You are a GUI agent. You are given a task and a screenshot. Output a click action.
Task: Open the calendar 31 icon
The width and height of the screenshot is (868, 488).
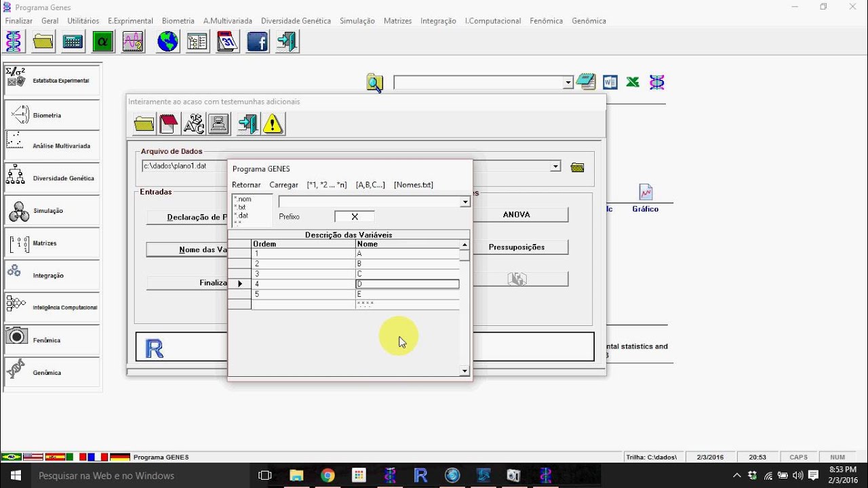coord(227,42)
